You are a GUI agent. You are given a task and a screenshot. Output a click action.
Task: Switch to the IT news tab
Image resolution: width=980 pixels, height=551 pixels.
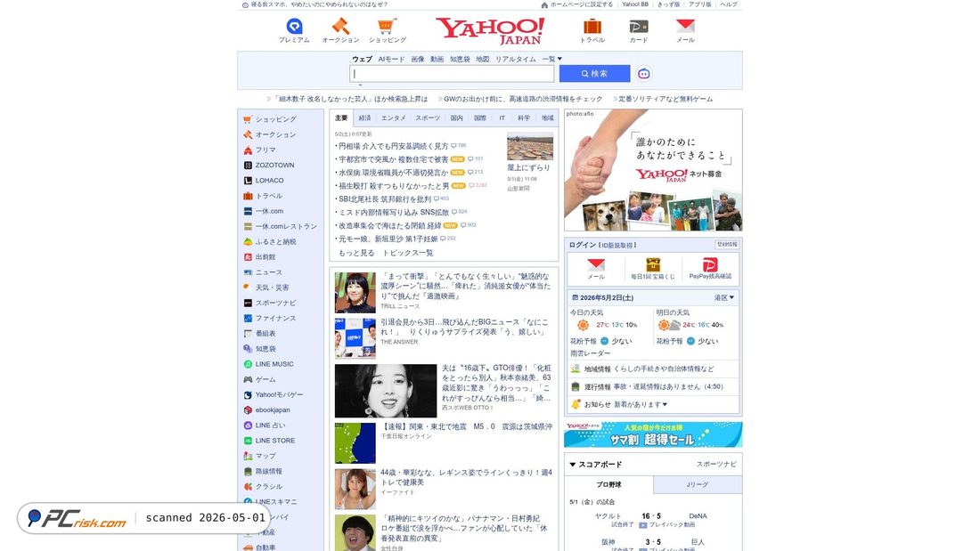coord(502,118)
